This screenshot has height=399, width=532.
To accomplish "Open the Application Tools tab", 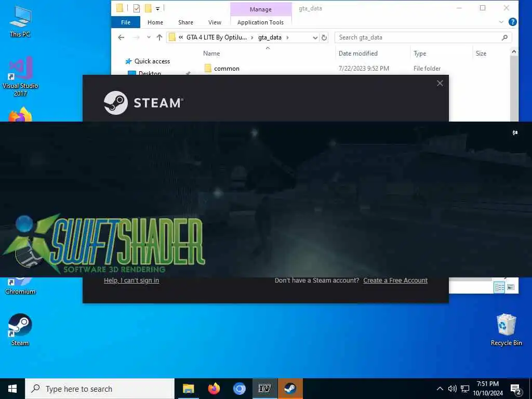I will (261, 22).
